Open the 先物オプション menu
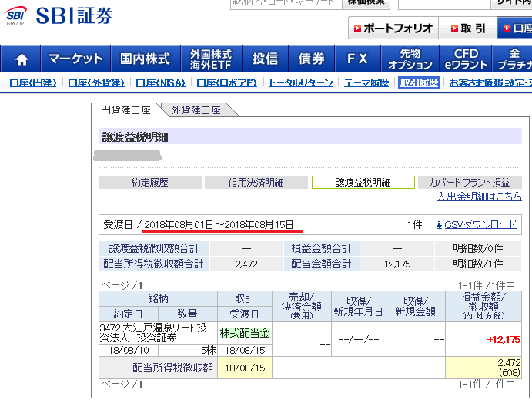Viewport: 532px width, 400px height. click(x=410, y=59)
